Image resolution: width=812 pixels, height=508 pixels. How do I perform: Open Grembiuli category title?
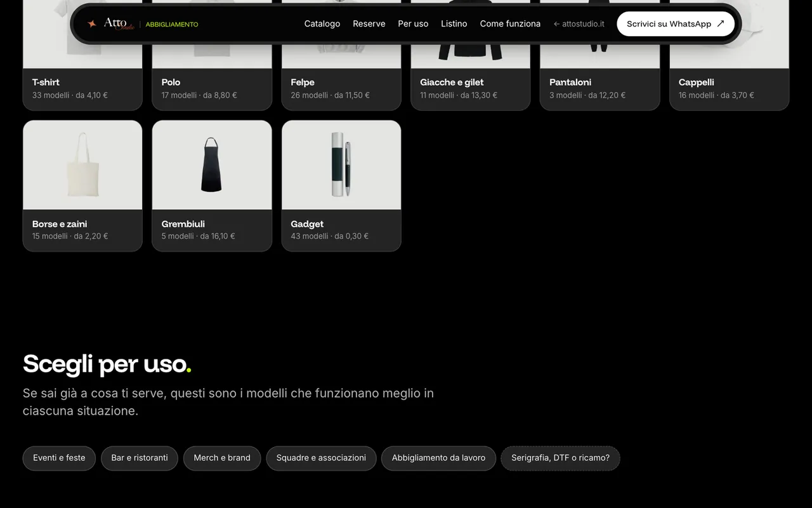[183, 224]
